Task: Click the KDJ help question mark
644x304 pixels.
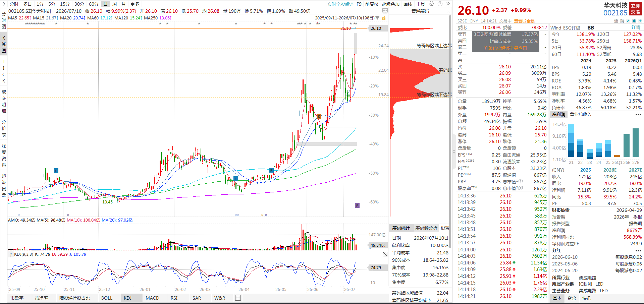Action: coord(11,254)
